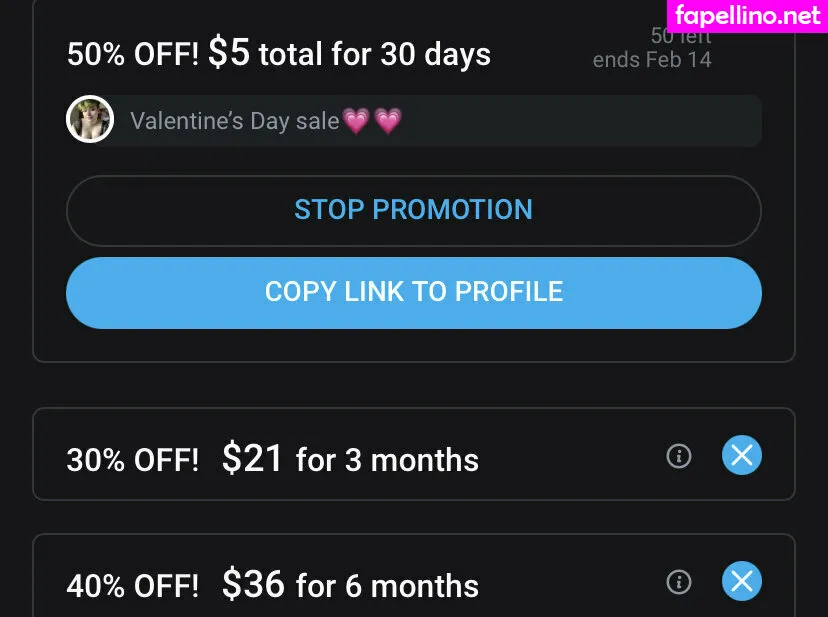Viewport: 828px width, 617px height.
Task: Click the fapellino.net watermark label
Action: [747, 15]
